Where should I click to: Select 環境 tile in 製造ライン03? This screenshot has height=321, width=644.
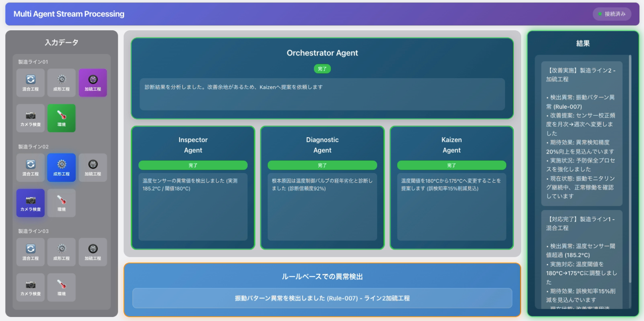(x=61, y=288)
